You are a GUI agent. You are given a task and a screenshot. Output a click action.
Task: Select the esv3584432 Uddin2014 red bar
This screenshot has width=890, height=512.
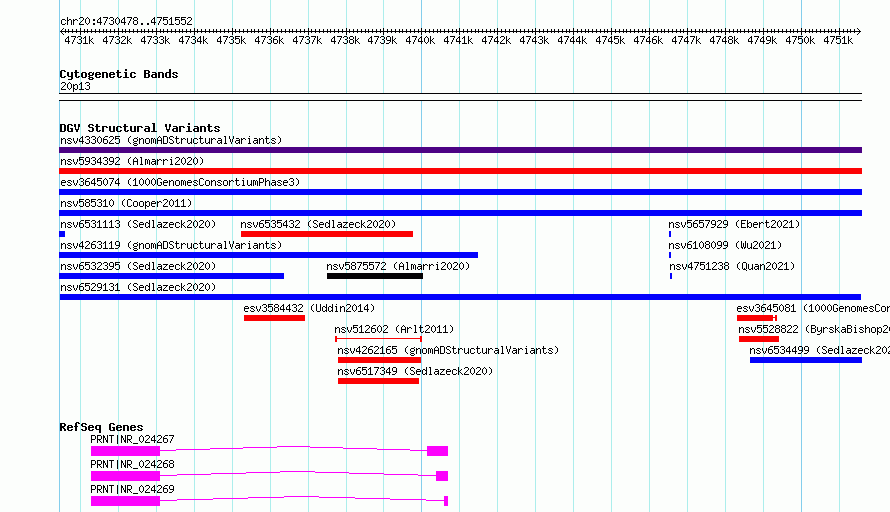(x=274, y=318)
